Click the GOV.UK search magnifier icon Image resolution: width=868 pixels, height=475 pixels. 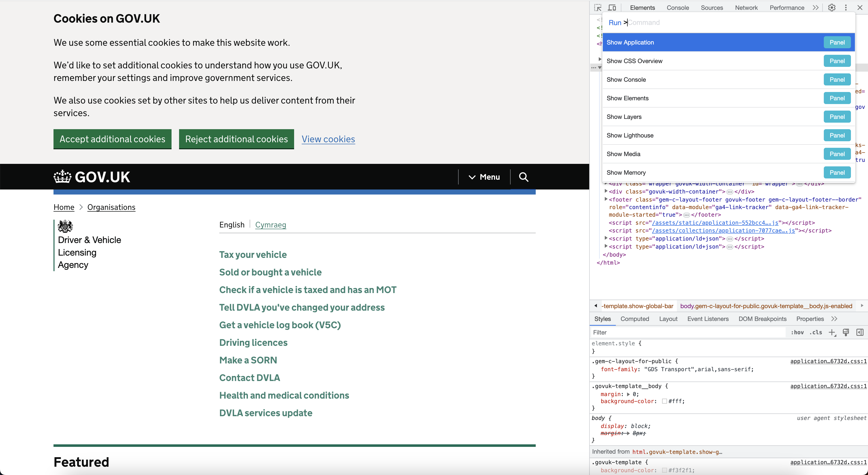[x=523, y=177]
